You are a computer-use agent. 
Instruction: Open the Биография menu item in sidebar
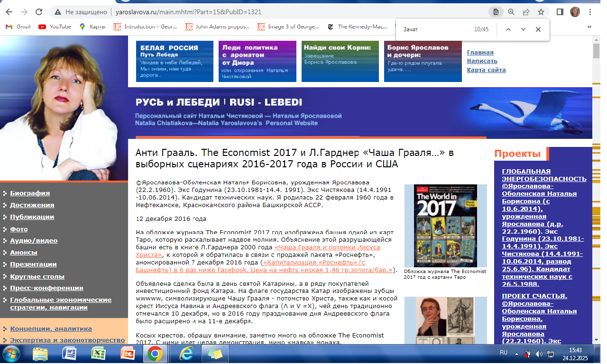click(x=30, y=193)
